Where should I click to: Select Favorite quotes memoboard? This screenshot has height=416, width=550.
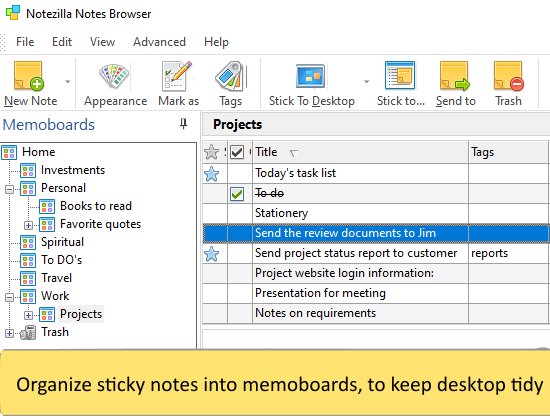pyautogui.click(x=100, y=224)
